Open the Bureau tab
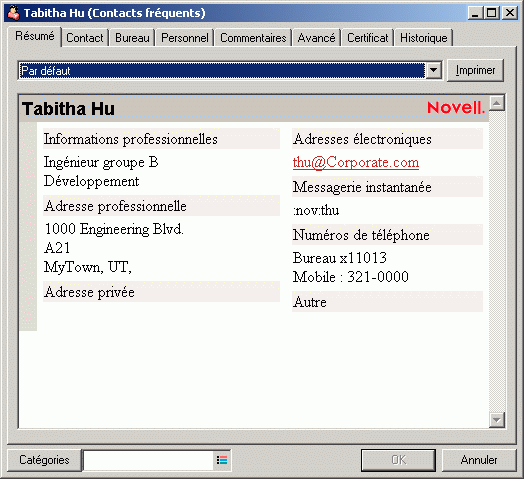 click(x=132, y=38)
